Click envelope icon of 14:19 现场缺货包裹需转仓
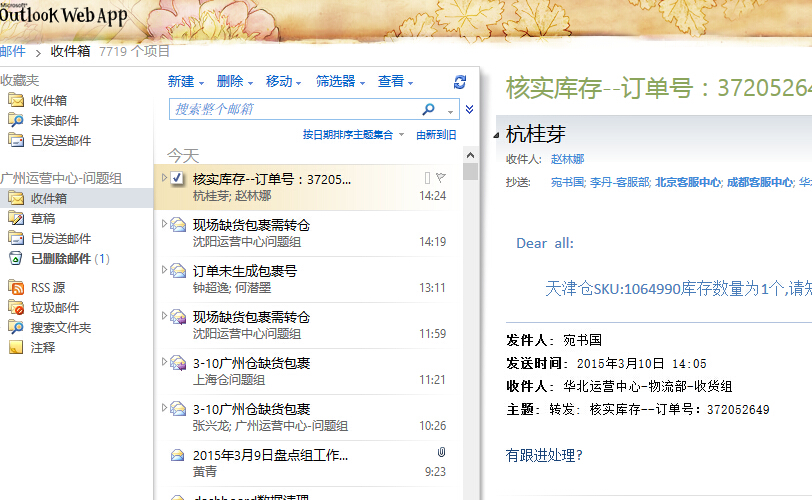This screenshot has height=500, width=812. point(178,225)
